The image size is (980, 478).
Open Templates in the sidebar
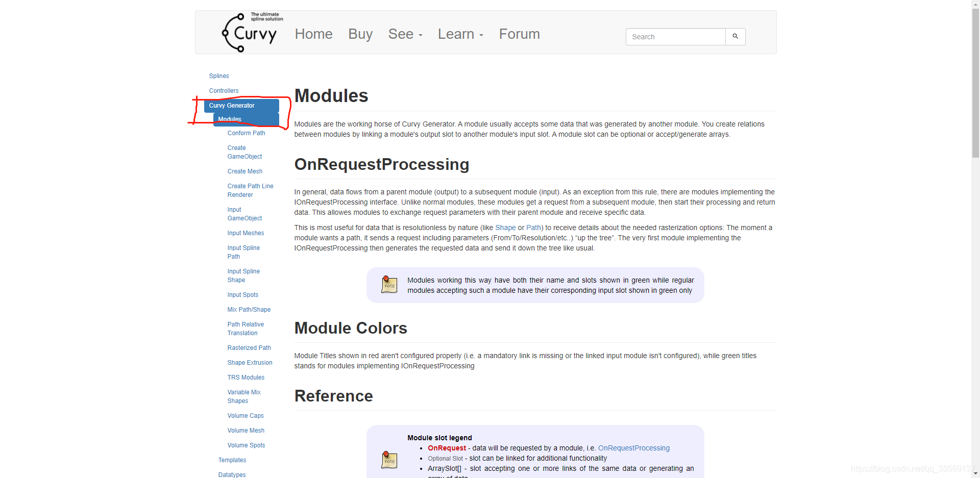232,460
